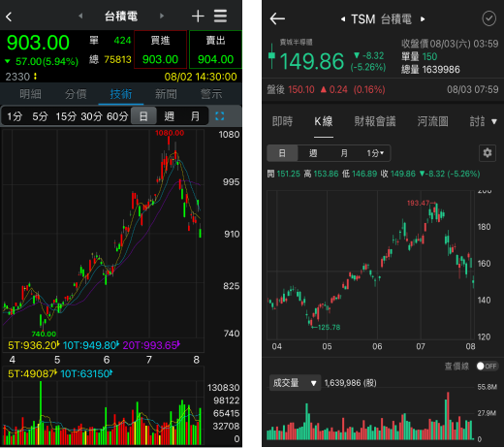Open the 1分 minute interval dropdown

click(x=375, y=153)
